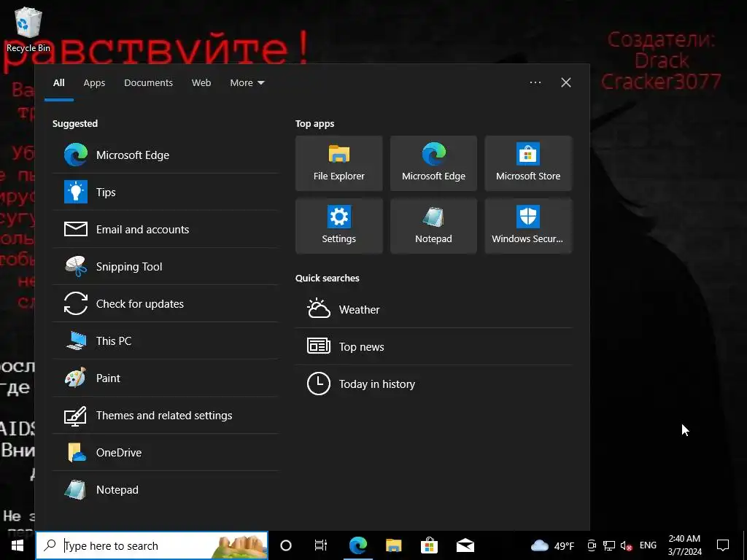Click the muted volume tray icon
The height and width of the screenshot is (560, 747).
(x=626, y=545)
